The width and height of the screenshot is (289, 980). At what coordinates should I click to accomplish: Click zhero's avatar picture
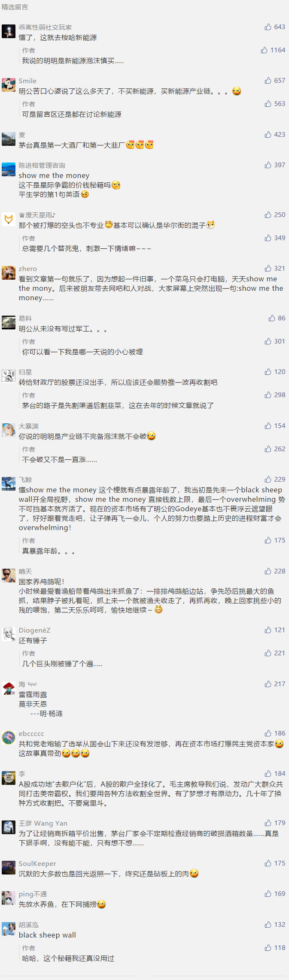(x=9, y=273)
